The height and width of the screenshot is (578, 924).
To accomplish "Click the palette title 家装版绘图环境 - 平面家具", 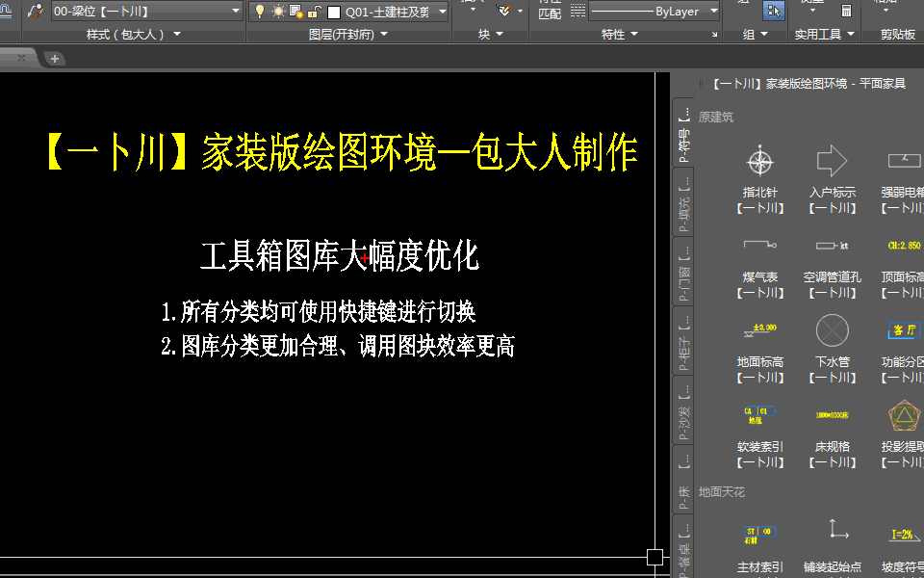I will point(808,84).
